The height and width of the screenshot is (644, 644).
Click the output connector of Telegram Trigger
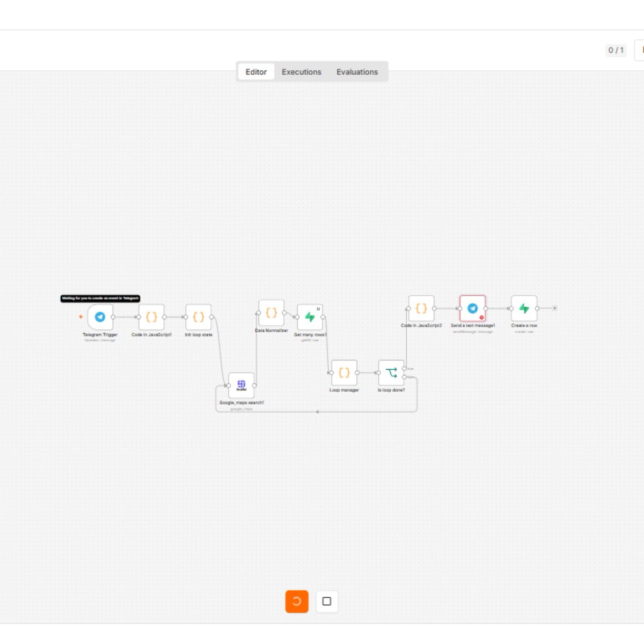tap(113, 317)
